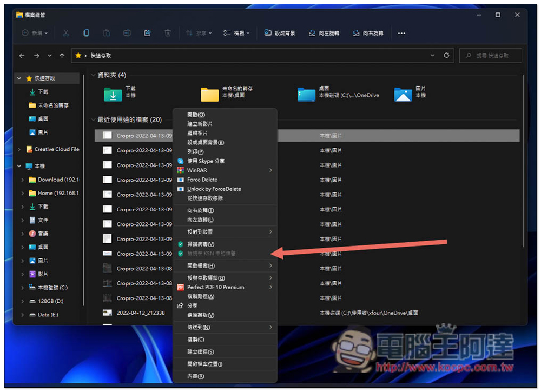Image resolution: width=541 pixels, height=392 pixels.
Task: Click the Cut scissors icon in toolbar
Action: (x=65, y=33)
